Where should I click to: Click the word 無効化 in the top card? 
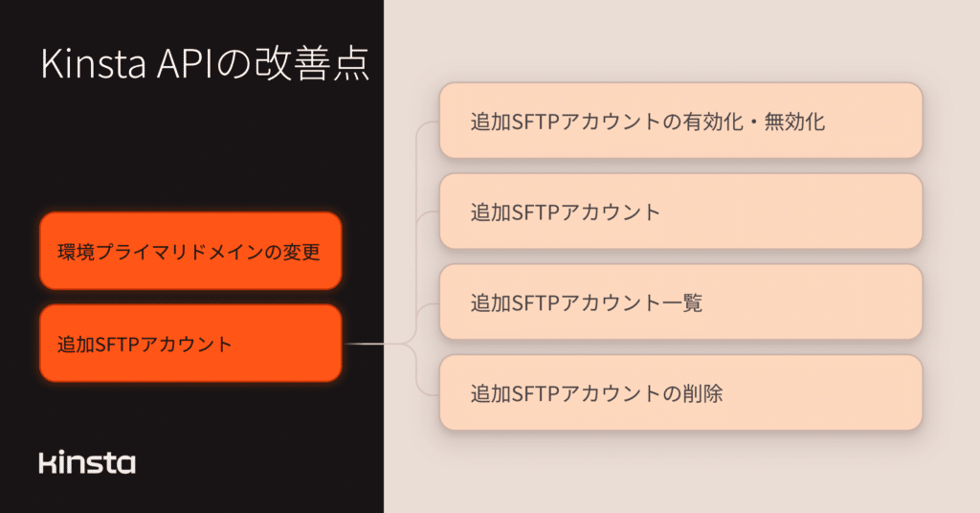(x=794, y=122)
